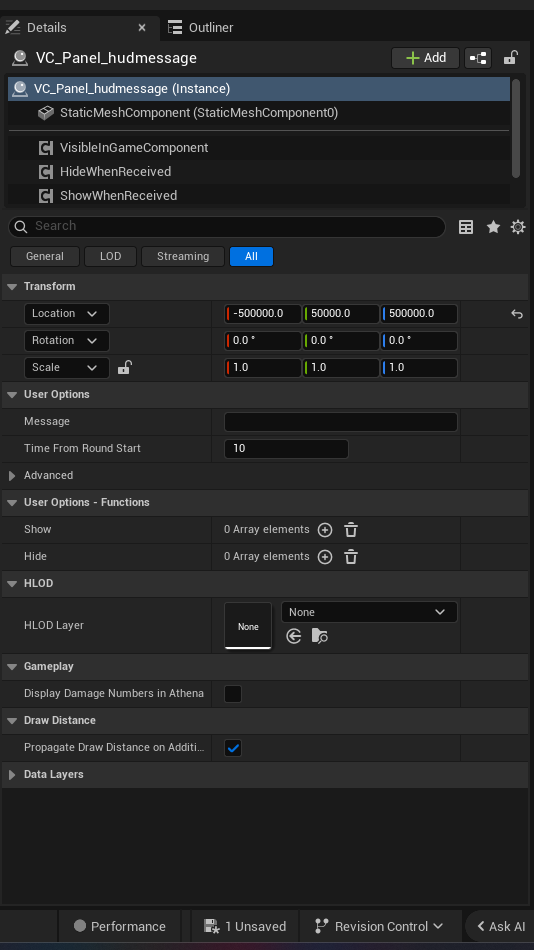Click Scale Z field
Image resolution: width=534 pixels, height=950 pixels.
click(419, 368)
